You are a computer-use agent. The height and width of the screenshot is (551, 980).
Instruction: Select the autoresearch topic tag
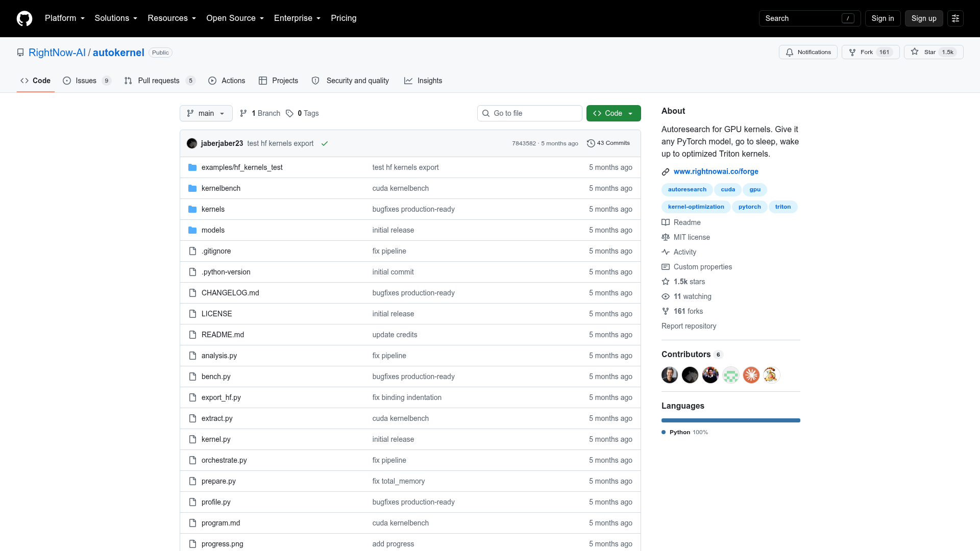coord(687,189)
